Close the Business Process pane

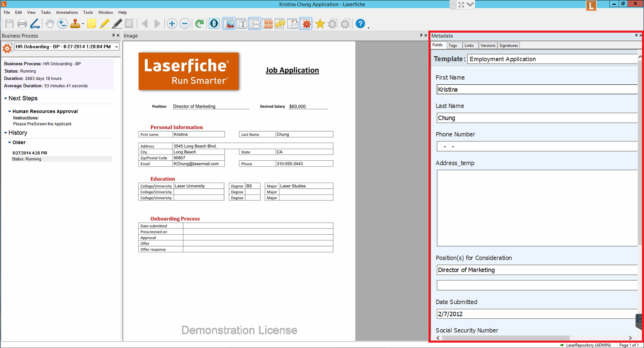[x=118, y=36]
